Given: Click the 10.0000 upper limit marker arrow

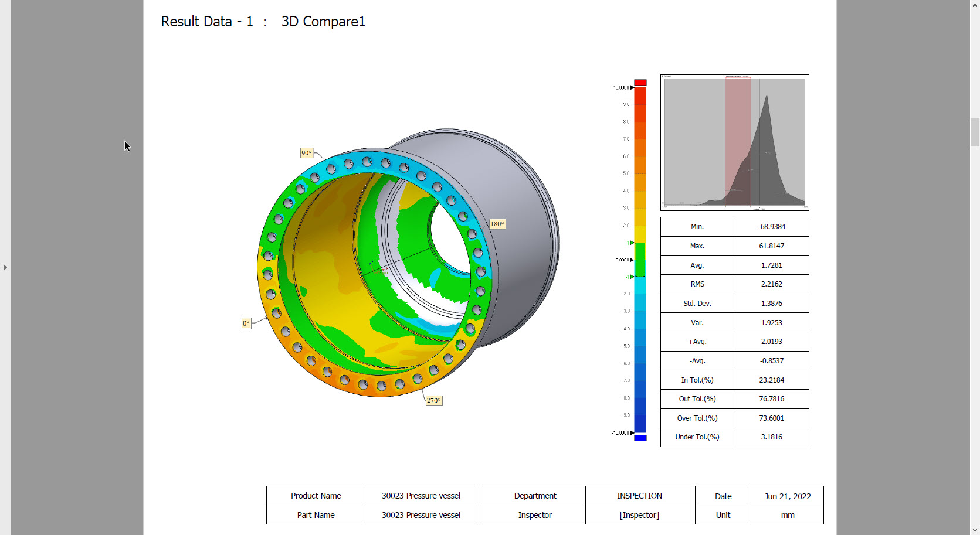Looking at the screenshot, I should pos(632,87).
